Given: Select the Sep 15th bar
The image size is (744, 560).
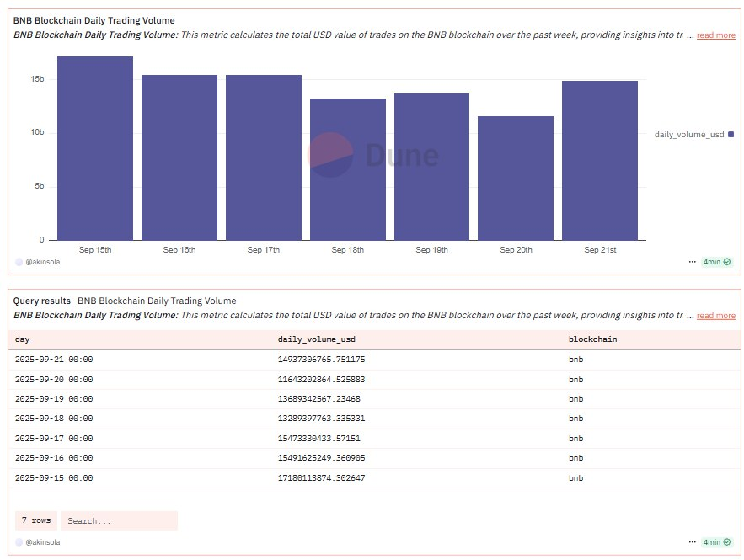Looking at the screenshot, I should tap(95, 148).
